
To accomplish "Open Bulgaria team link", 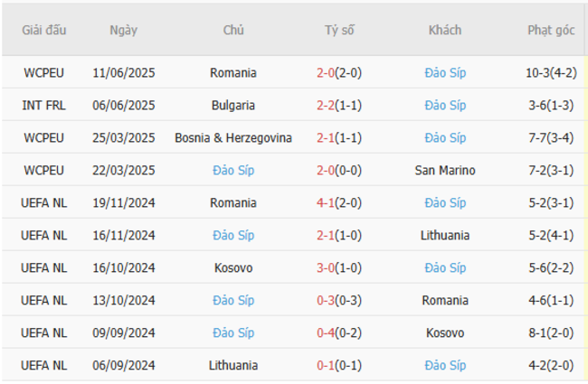I will (x=233, y=106).
